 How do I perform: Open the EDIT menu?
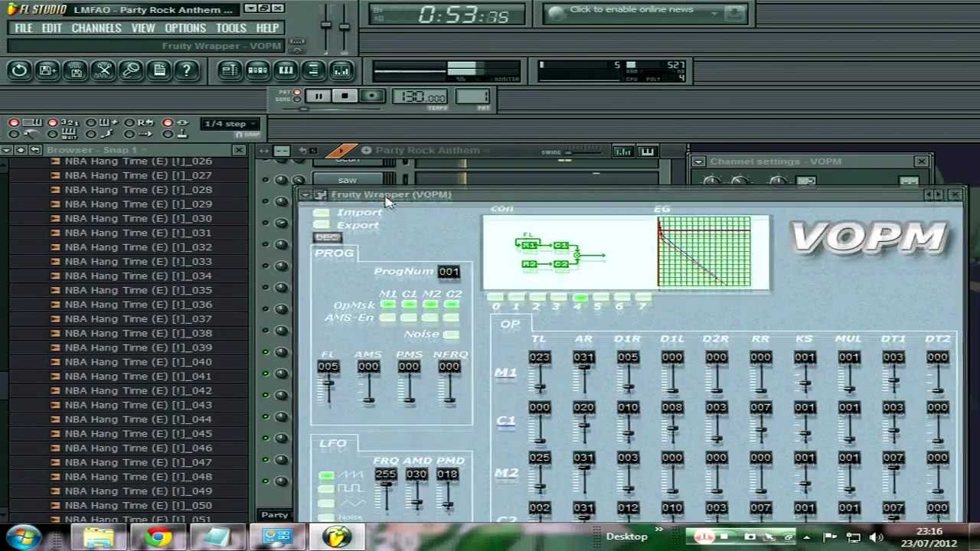(52, 28)
